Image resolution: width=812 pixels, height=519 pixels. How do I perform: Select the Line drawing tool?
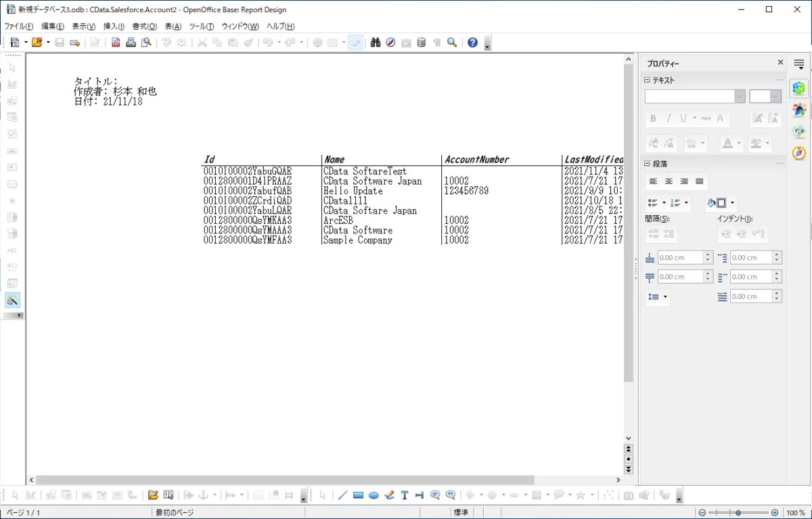click(342, 495)
